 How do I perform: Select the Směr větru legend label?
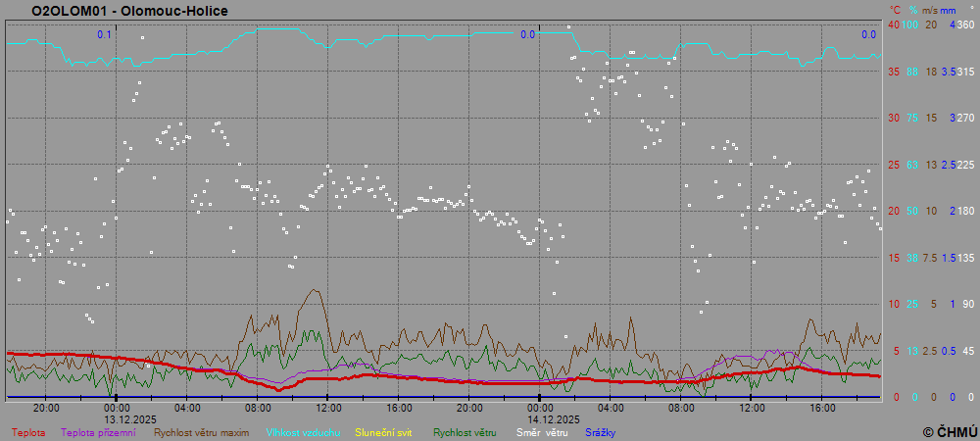[x=542, y=431]
